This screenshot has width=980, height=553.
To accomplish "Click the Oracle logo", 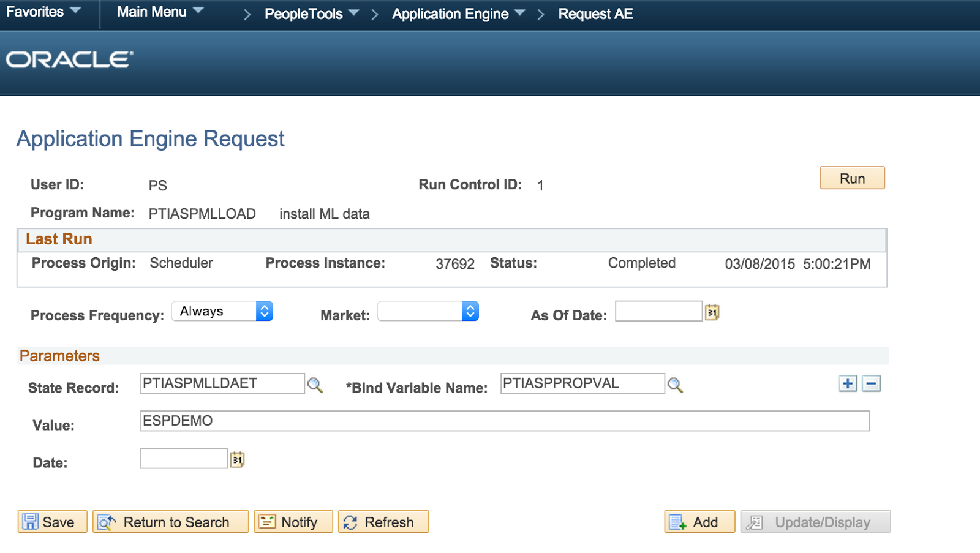I will click(70, 59).
